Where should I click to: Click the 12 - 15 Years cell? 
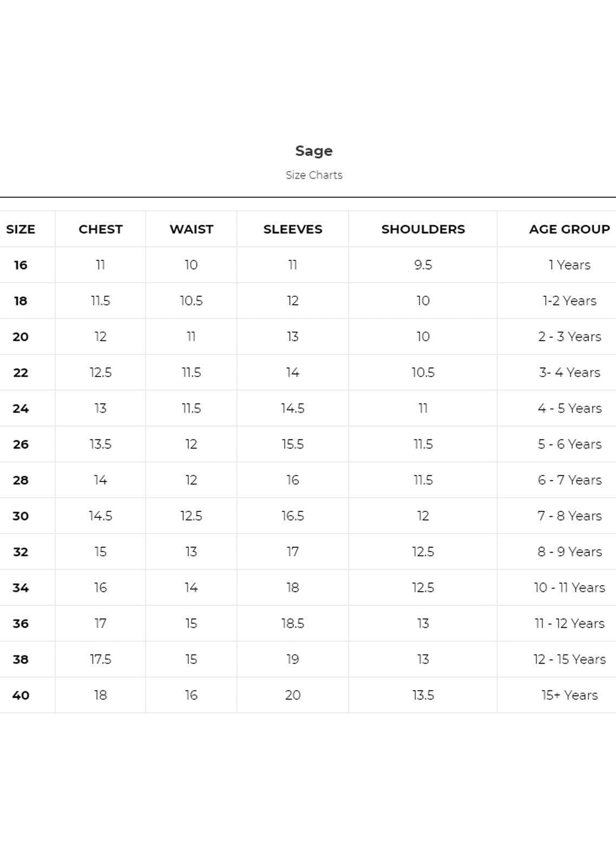coord(569,659)
